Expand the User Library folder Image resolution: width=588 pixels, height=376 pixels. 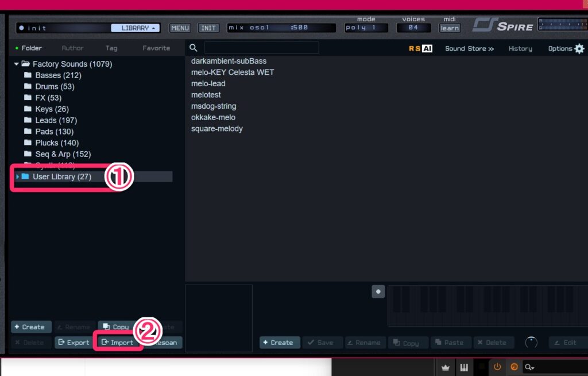coord(17,177)
